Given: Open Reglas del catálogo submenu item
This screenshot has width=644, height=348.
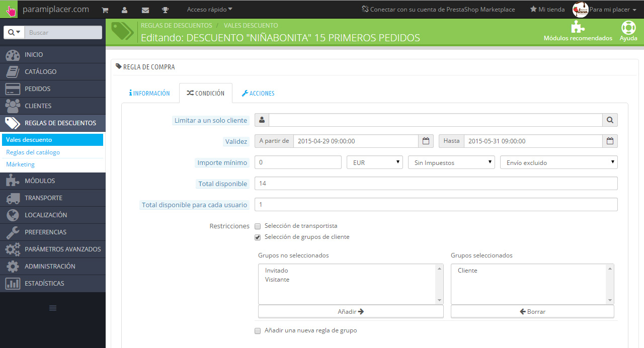Looking at the screenshot, I should pos(53,152).
